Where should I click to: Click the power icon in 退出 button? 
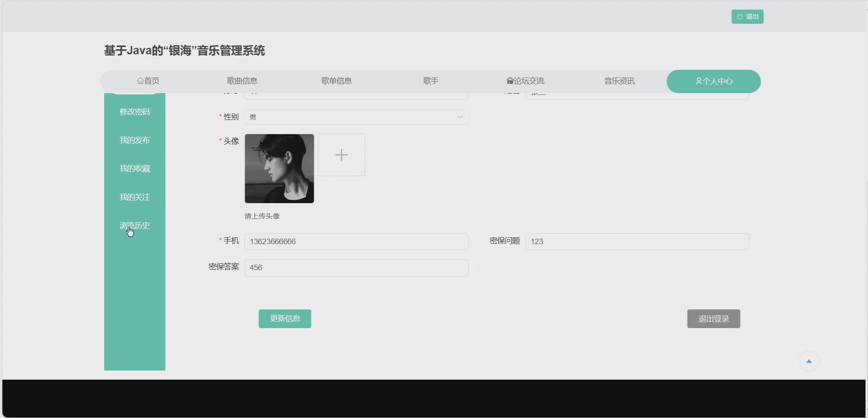point(739,16)
